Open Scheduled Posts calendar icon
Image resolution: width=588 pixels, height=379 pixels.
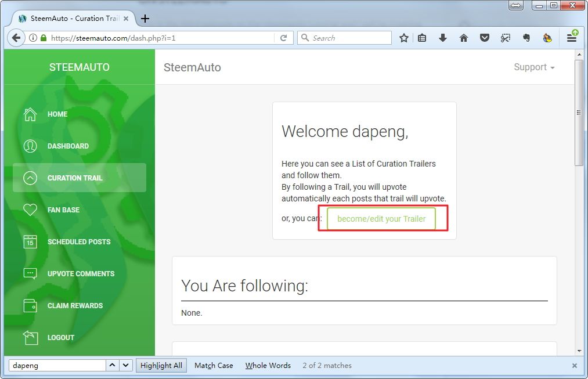30,242
